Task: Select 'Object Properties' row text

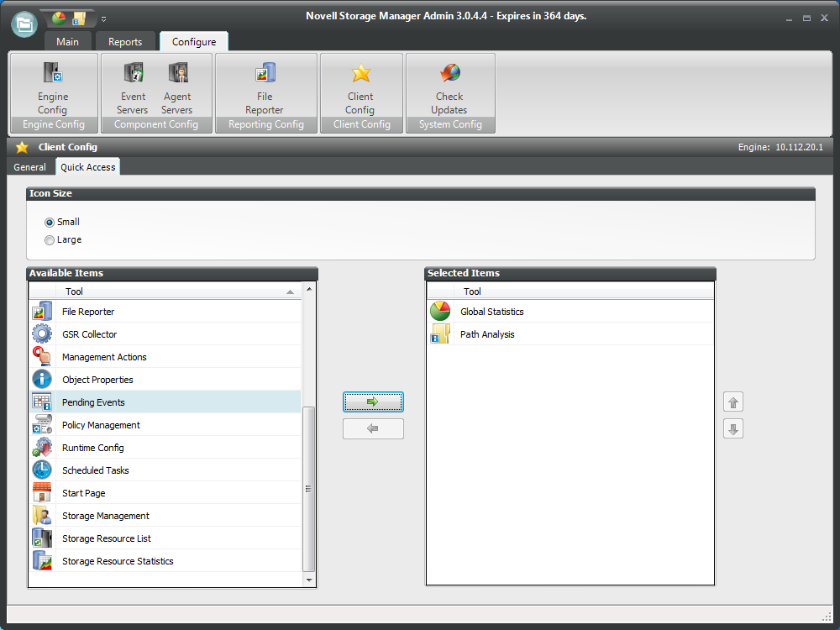Action: coord(97,380)
